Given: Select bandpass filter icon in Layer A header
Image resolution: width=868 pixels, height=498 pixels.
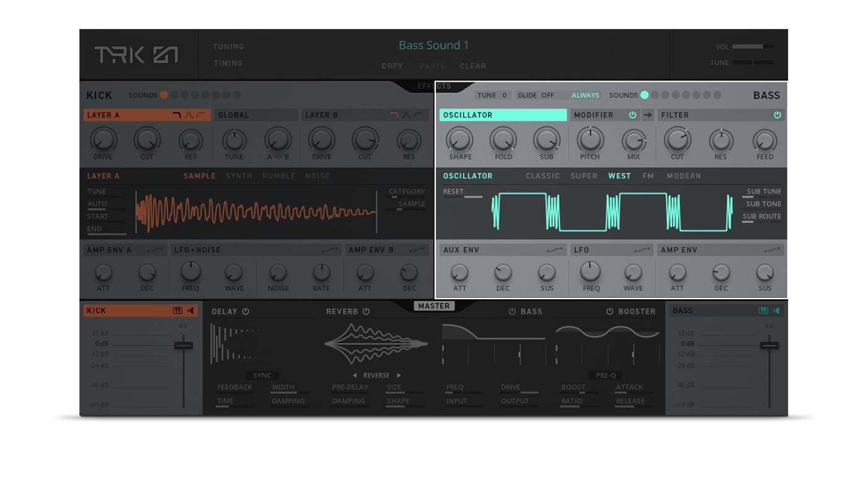Looking at the screenshot, I should pos(188,115).
